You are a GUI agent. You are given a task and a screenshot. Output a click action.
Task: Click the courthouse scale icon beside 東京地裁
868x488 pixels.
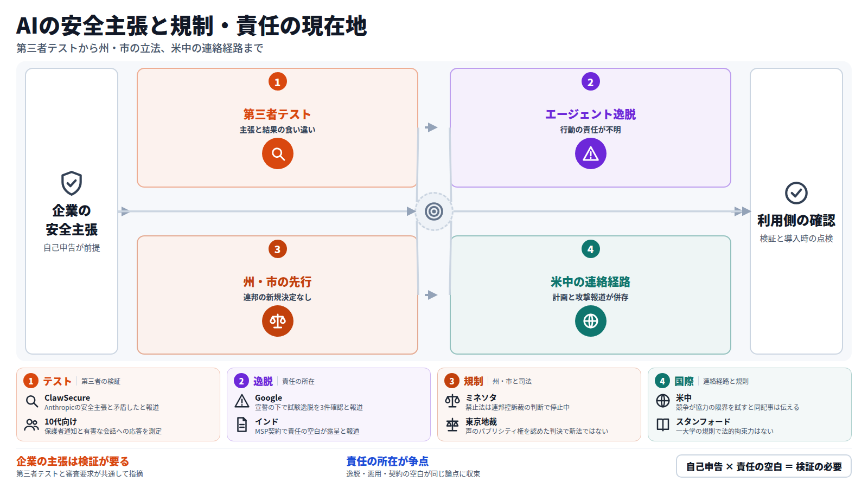(x=452, y=425)
